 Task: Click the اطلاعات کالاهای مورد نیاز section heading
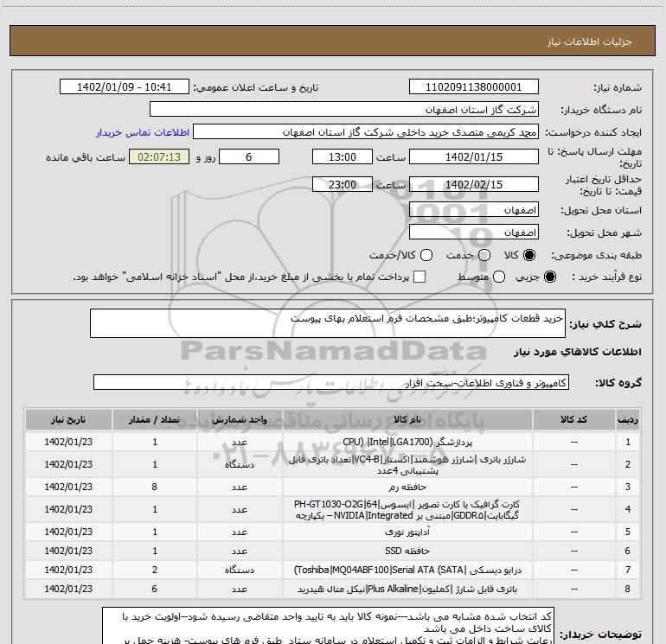578,352
